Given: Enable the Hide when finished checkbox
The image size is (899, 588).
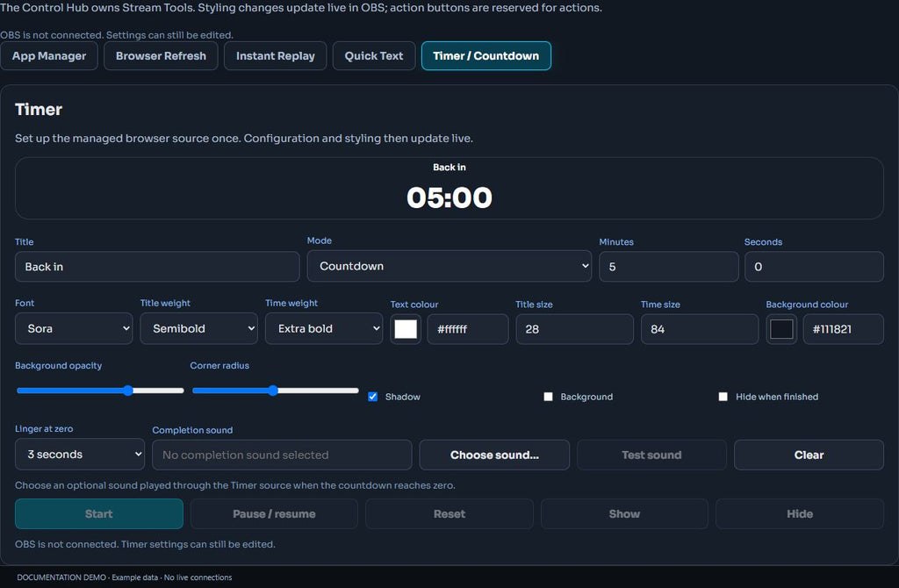Looking at the screenshot, I should tap(723, 397).
